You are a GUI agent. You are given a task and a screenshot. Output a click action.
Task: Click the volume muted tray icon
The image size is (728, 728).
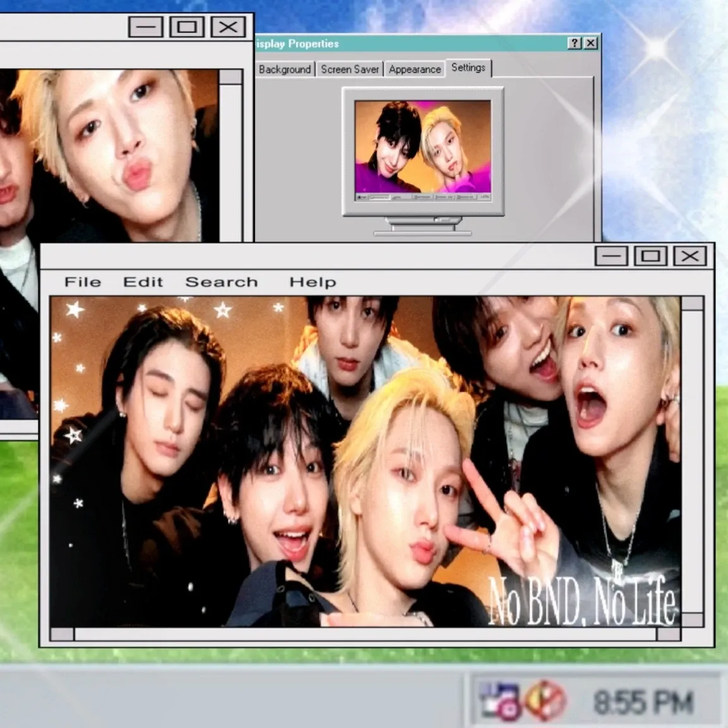pos(546,700)
